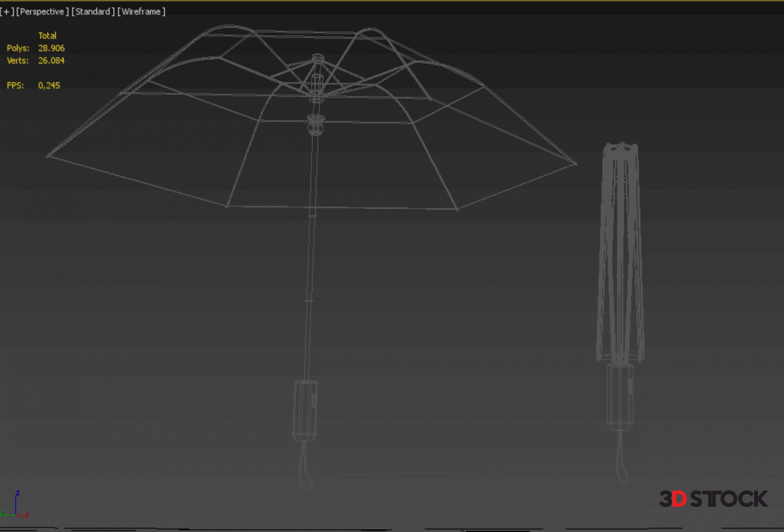The width and height of the screenshot is (784, 532).
Task: Open the [+] viewport general menu
Action: click(x=7, y=11)
